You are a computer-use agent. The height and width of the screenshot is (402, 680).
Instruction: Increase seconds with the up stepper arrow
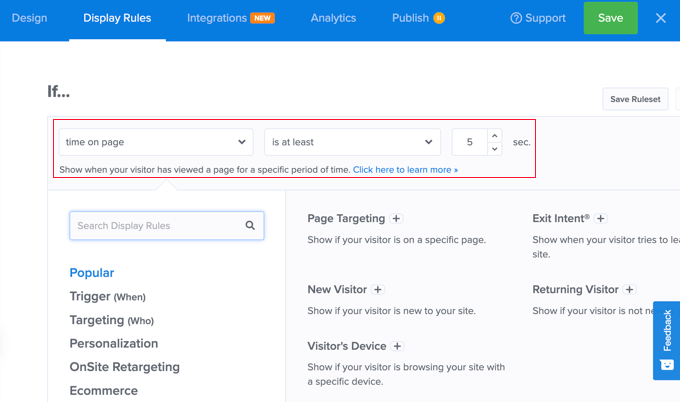tap(494, 136)
